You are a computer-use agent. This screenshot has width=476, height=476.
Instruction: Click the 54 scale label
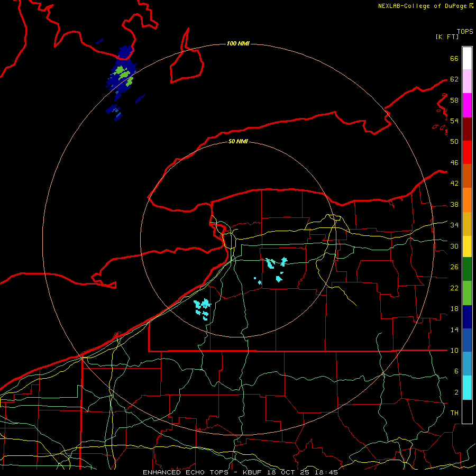(x=454, y=121)
